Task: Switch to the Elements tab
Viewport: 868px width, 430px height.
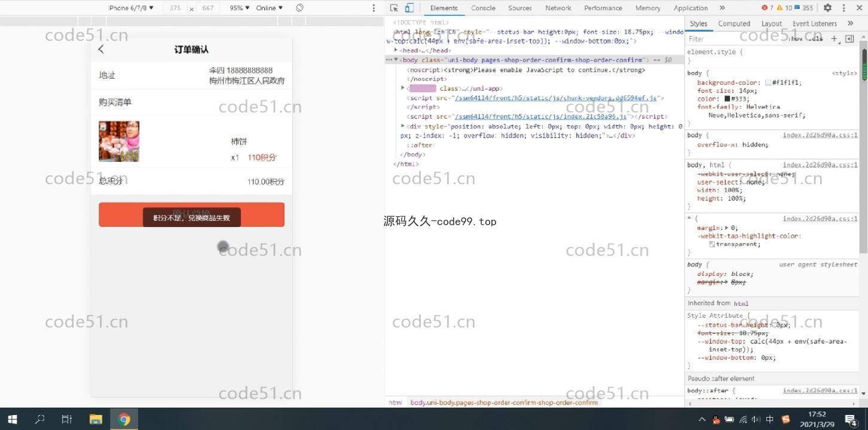Action: tap(444, 8)
